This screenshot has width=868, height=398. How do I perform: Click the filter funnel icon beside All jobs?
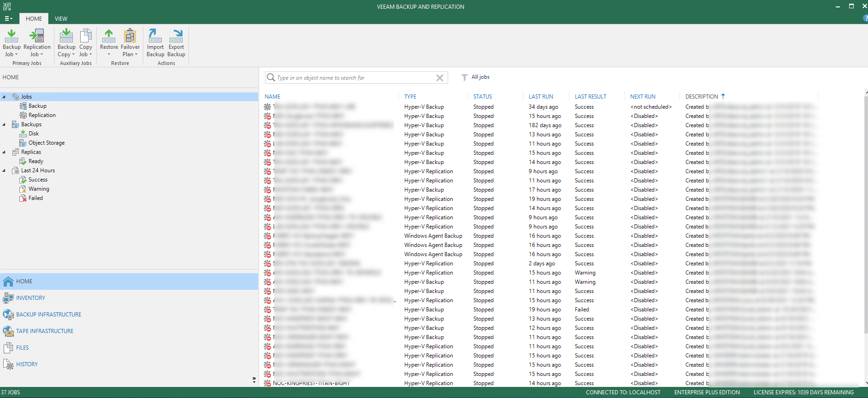coord(464,77)
